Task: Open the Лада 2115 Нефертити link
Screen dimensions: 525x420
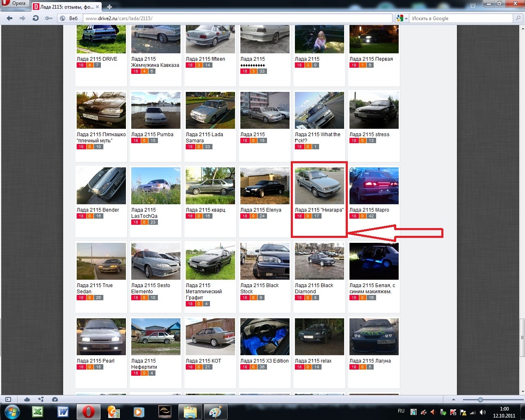Action: 144,364
